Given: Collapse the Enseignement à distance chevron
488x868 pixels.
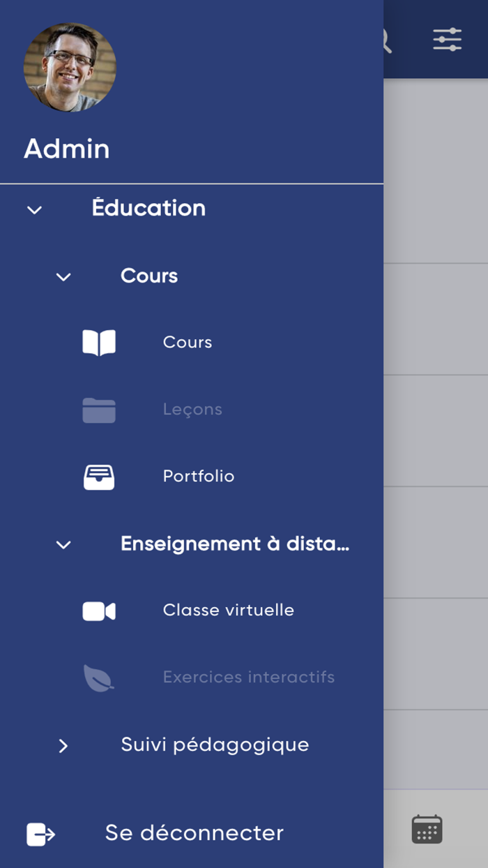Looking at the screenshot, I should pos(63,545).
